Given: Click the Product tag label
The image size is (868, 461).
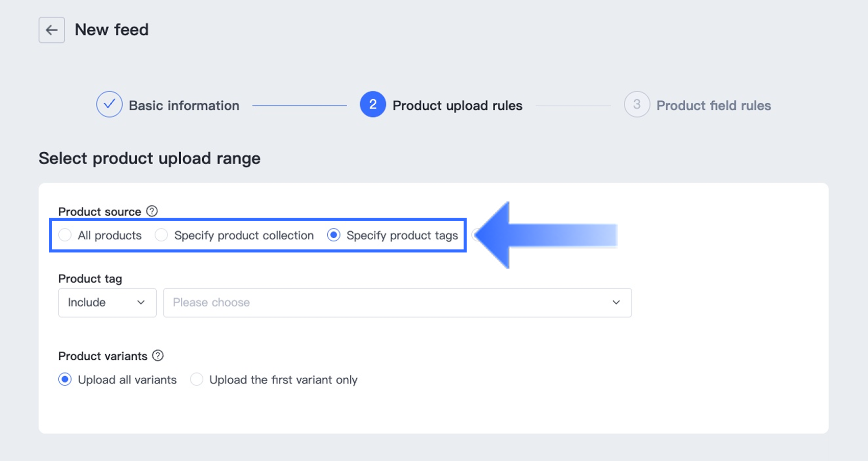Looking at the screenshot, I should 90,279.
